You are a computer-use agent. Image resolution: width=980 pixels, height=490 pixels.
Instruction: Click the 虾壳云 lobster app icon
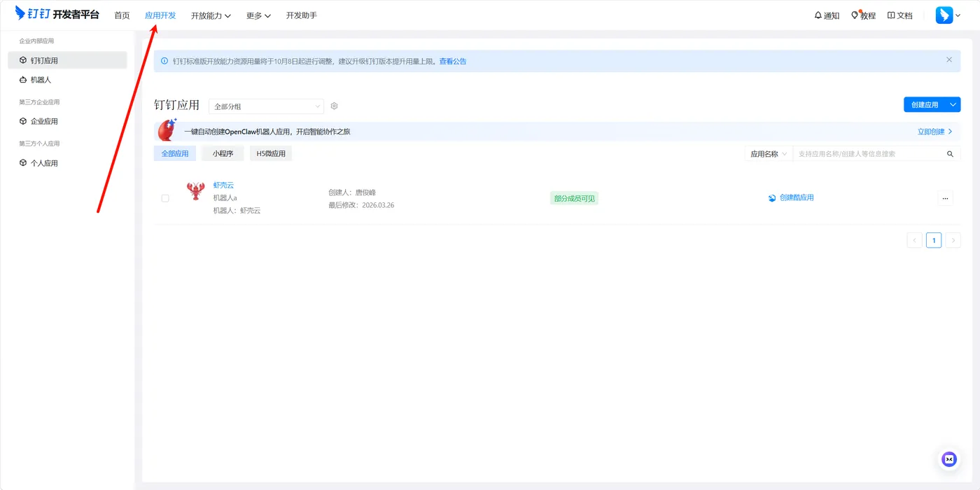[x=195, y=190]
